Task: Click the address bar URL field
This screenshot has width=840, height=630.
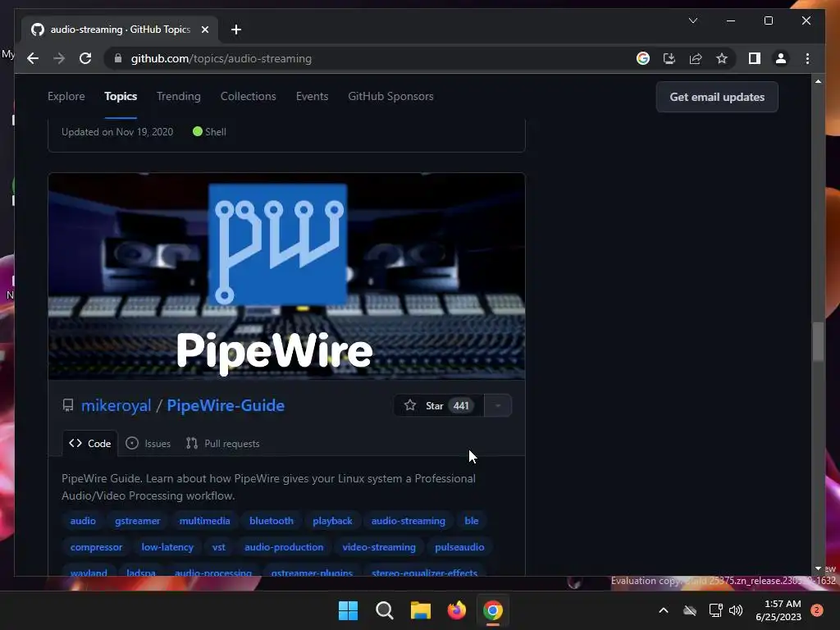Action: click(370, 58)
